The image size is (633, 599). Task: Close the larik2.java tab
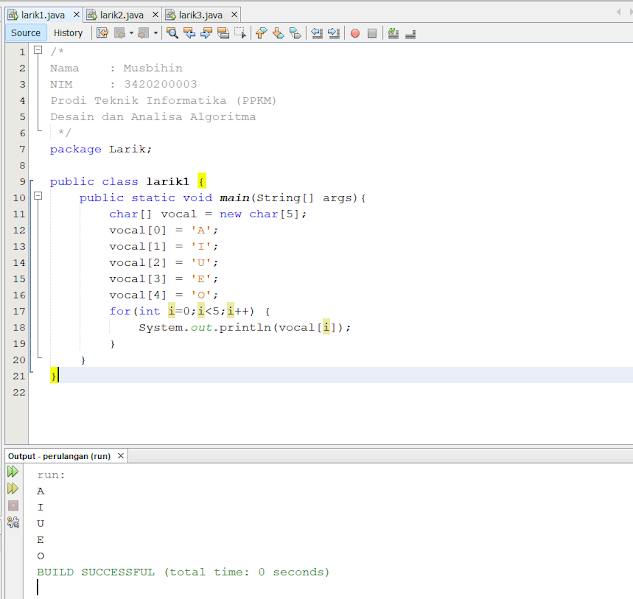pos(155,15)
